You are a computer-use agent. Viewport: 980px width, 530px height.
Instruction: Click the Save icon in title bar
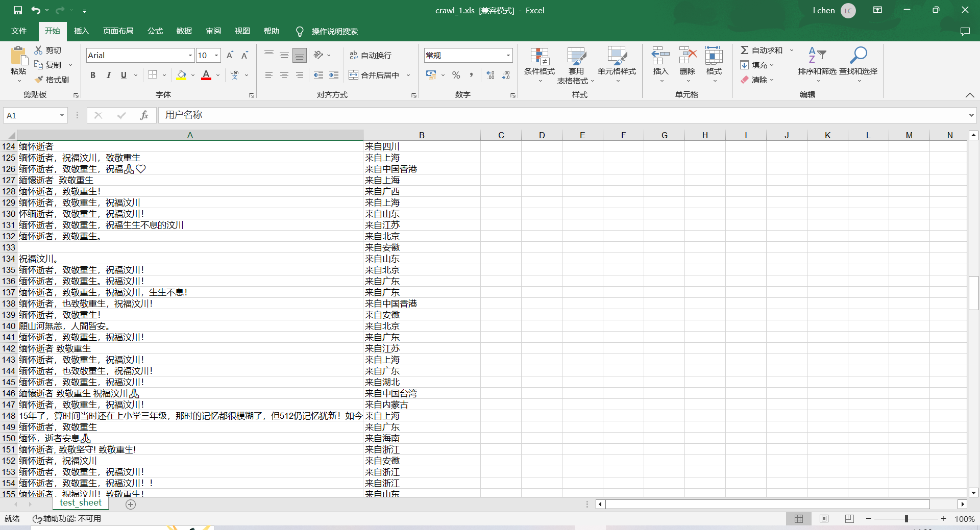pyautogui.click(x=18, y=10)
